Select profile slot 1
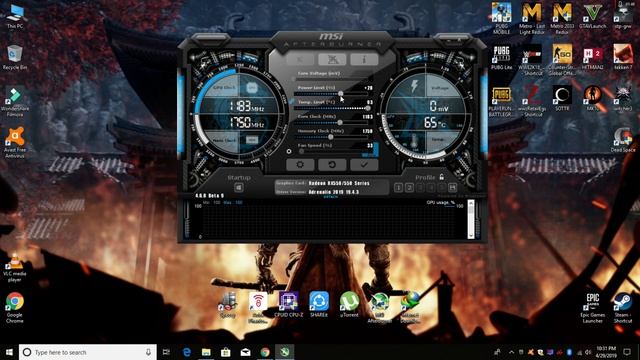 point(398,187)
